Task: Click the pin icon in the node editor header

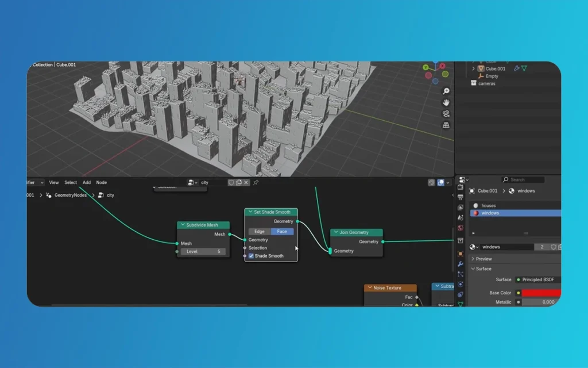Action: [256, 182]
